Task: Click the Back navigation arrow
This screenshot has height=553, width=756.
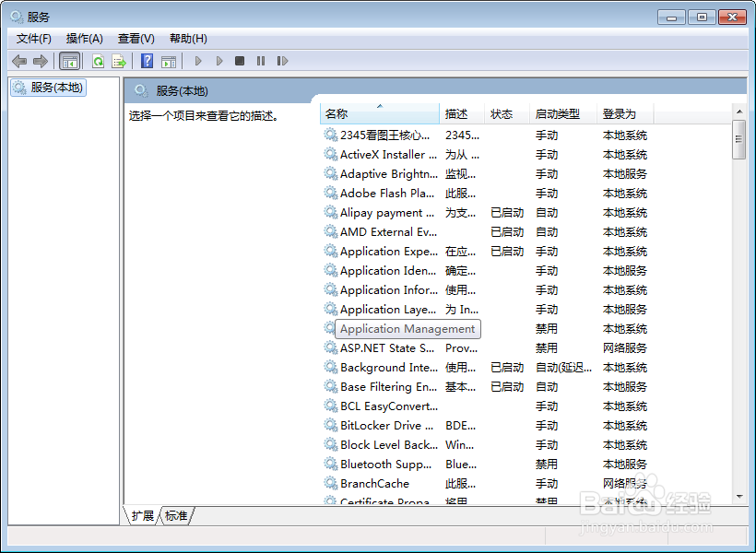Action: coord(18,61)
